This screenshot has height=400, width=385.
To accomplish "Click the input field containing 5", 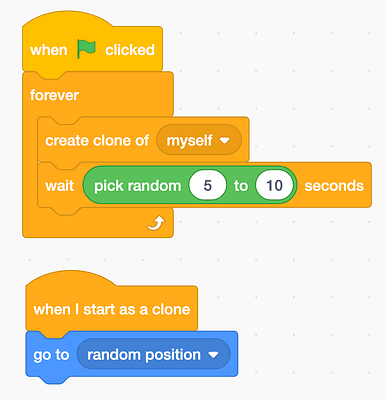I will 208,185.
